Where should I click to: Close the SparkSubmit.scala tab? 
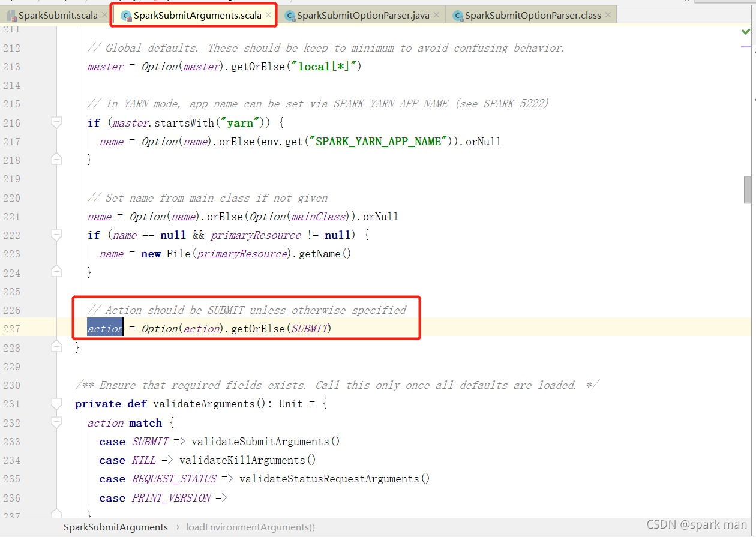point(105,15)
